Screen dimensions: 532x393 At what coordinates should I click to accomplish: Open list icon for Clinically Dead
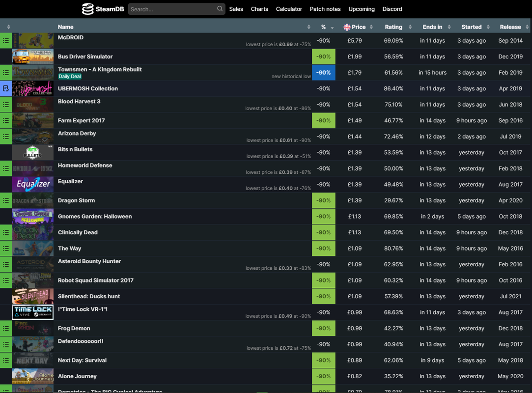coord(6,232)
